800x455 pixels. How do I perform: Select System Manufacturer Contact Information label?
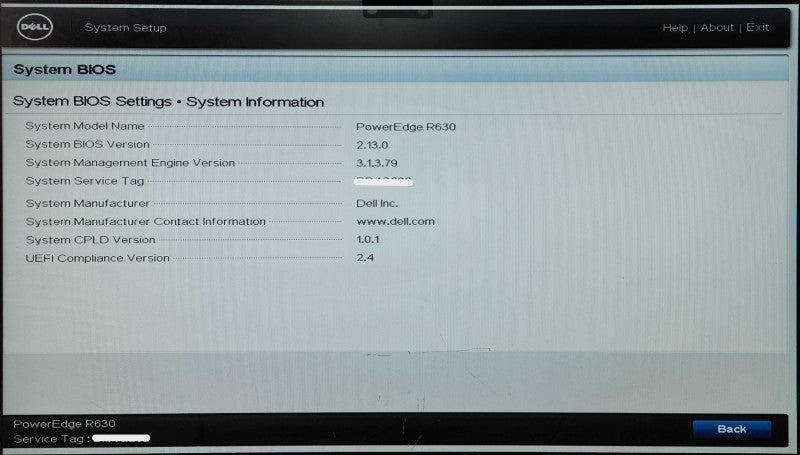click(146, 221)
